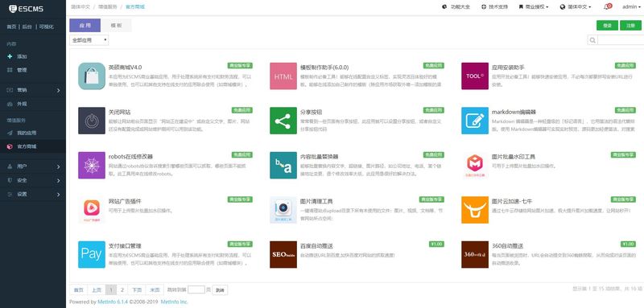Open the admin user dropdown
The height and width of the screenshot is (308, 644).
[x=632, y=7]
